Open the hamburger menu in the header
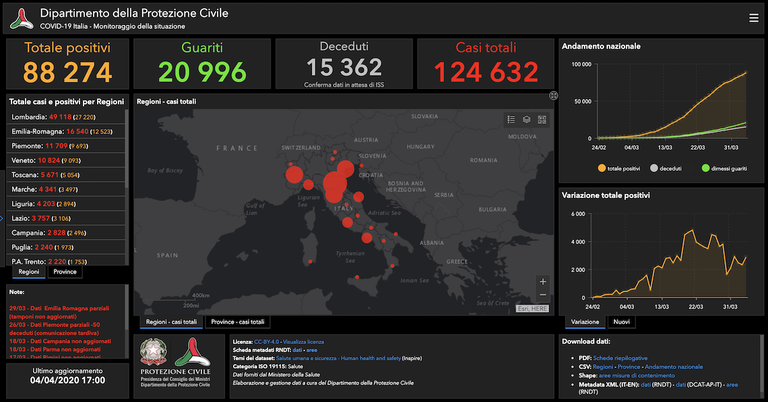 click(753, 17)
